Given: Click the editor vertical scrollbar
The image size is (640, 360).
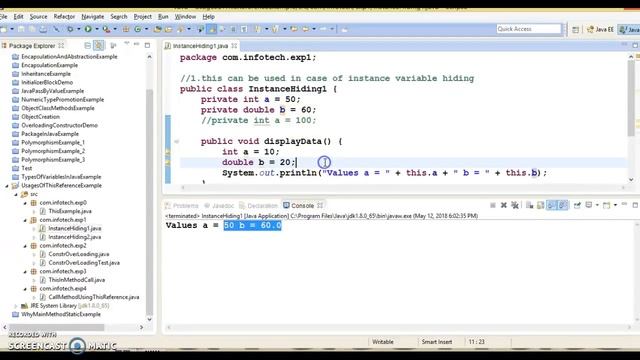Looking at the screenshot, I should [x=631, y=98].
